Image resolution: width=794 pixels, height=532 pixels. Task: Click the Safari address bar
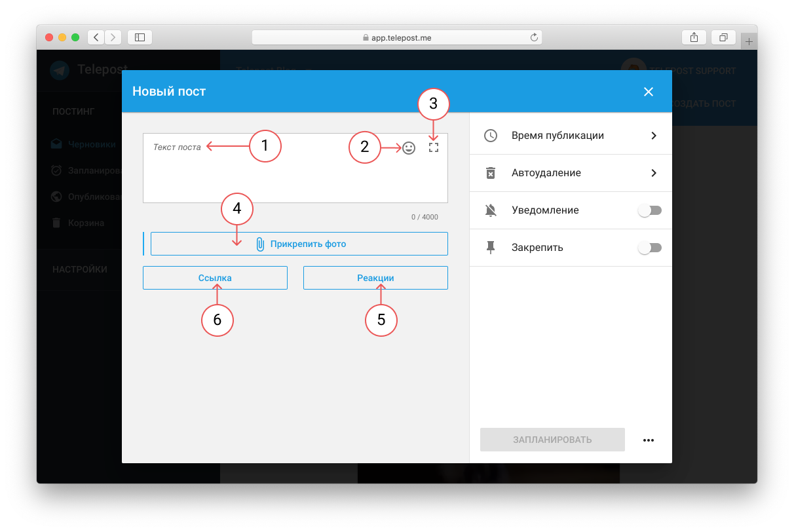coord(396,38)
